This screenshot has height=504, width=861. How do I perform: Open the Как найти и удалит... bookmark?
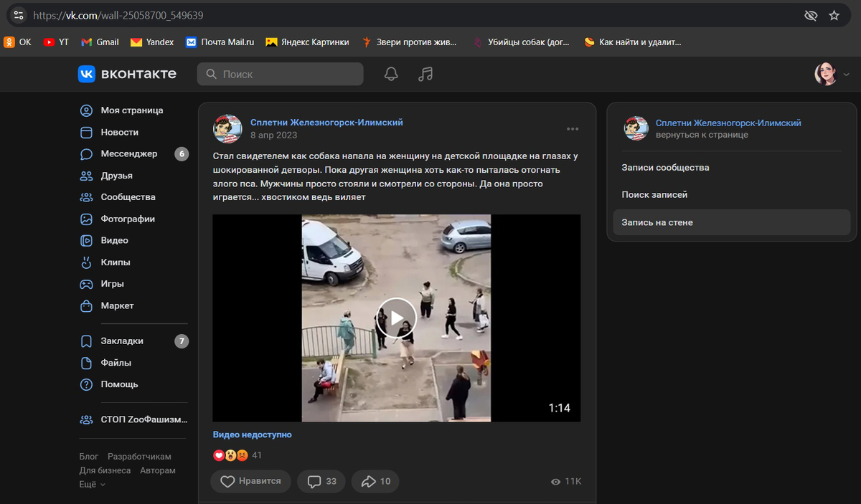tap(632, 42)
